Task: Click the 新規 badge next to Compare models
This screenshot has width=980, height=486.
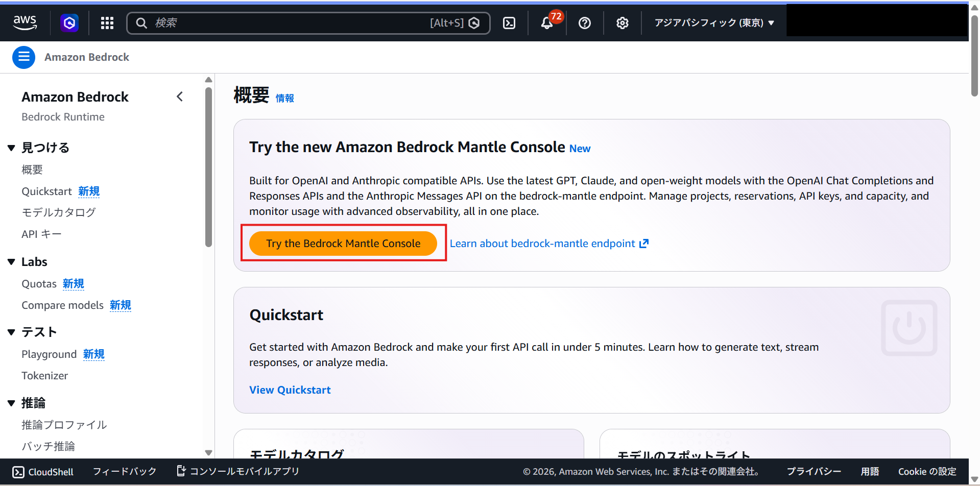Action: [x=121, y=305]
